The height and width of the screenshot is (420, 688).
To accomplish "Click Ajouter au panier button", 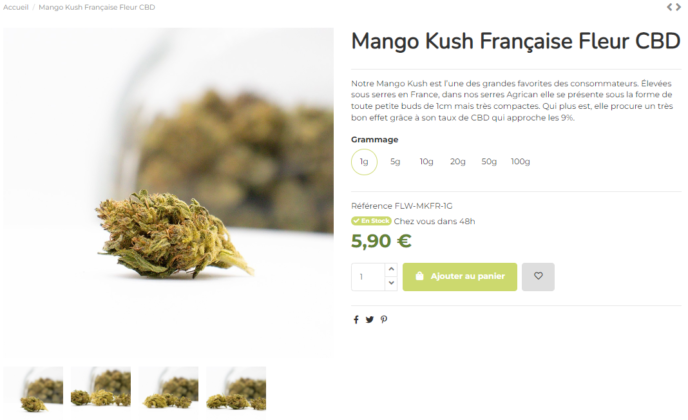I will [460, 276].
